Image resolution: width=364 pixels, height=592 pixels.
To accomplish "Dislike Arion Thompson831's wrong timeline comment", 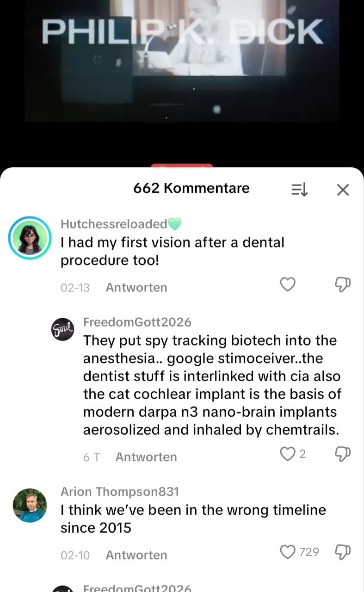I will click(x=343, y=552).
